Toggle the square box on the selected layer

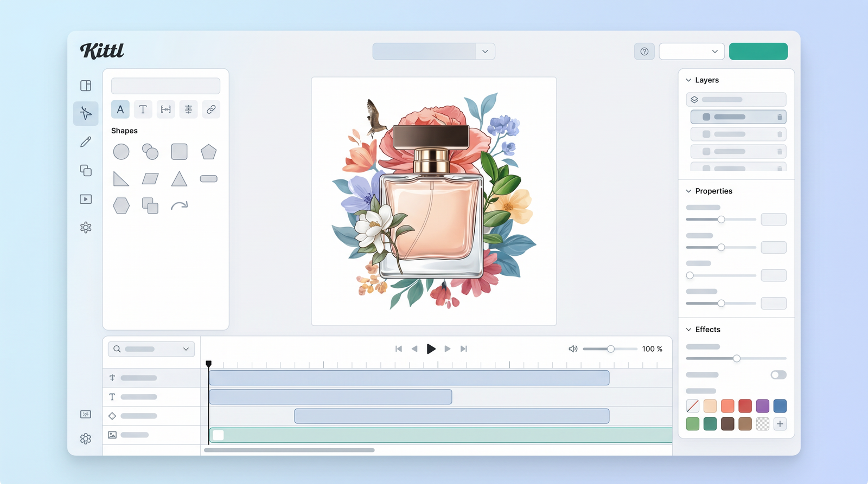pyautogui.click(x=706, y=117)
